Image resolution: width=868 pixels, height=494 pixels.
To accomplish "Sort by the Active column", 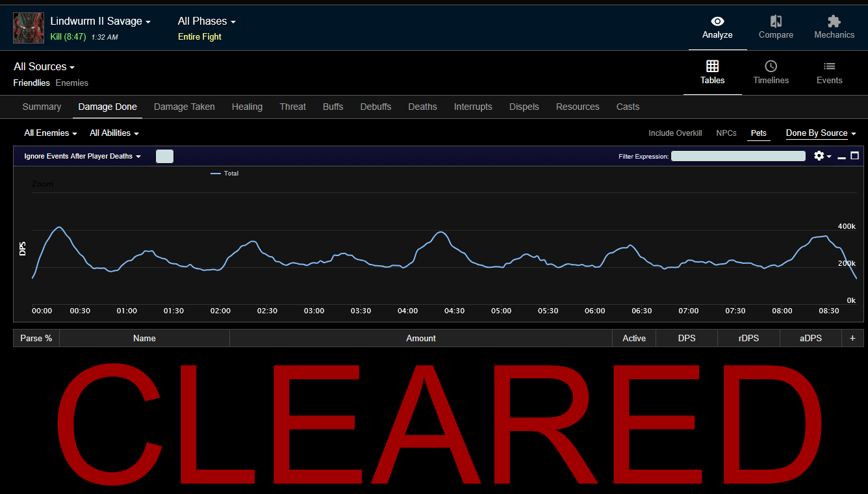I will (634, 338).
